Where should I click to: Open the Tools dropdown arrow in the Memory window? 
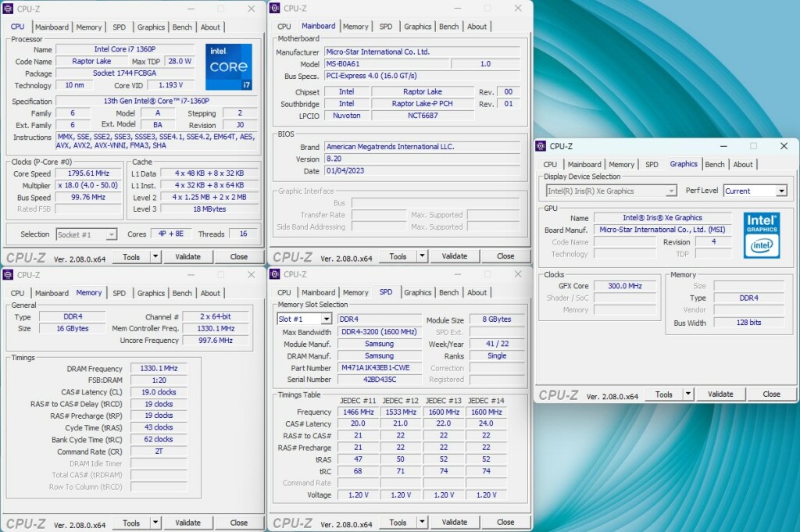coord(155,523)
